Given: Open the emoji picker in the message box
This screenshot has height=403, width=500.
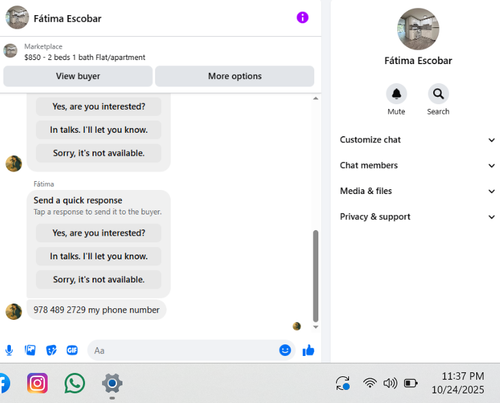Looking at the screenshot, I should point(285,350).
